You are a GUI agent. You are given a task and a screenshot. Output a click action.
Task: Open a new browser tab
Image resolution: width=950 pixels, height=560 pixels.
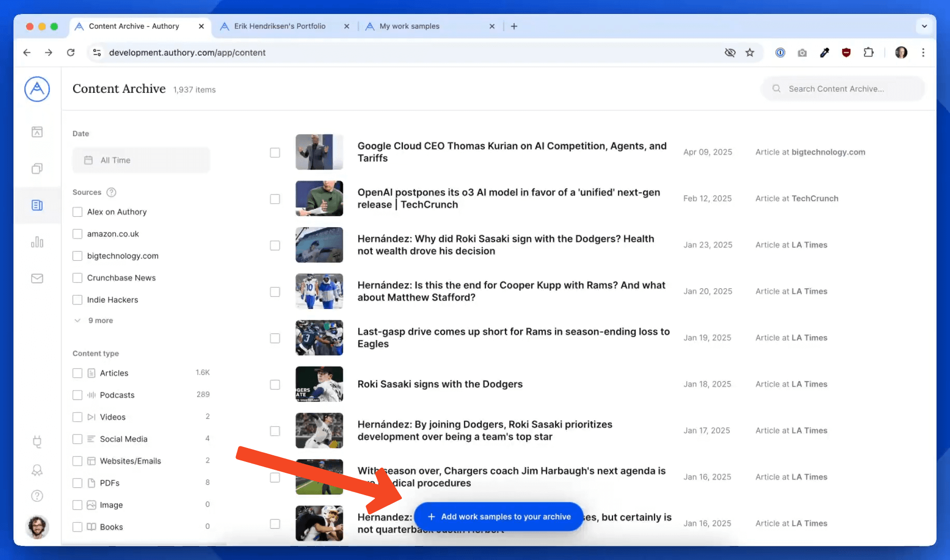(x=514, y=26)
